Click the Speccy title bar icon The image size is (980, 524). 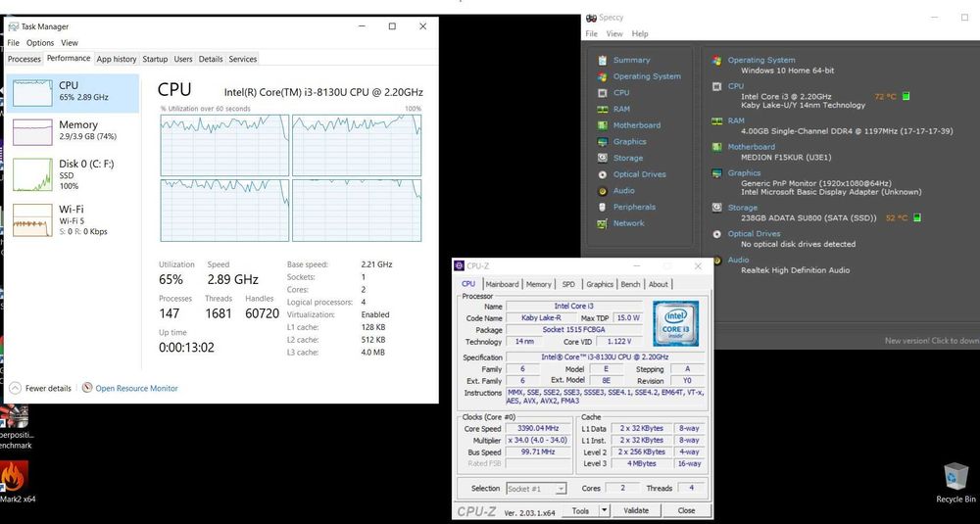(x=591, y=18)
